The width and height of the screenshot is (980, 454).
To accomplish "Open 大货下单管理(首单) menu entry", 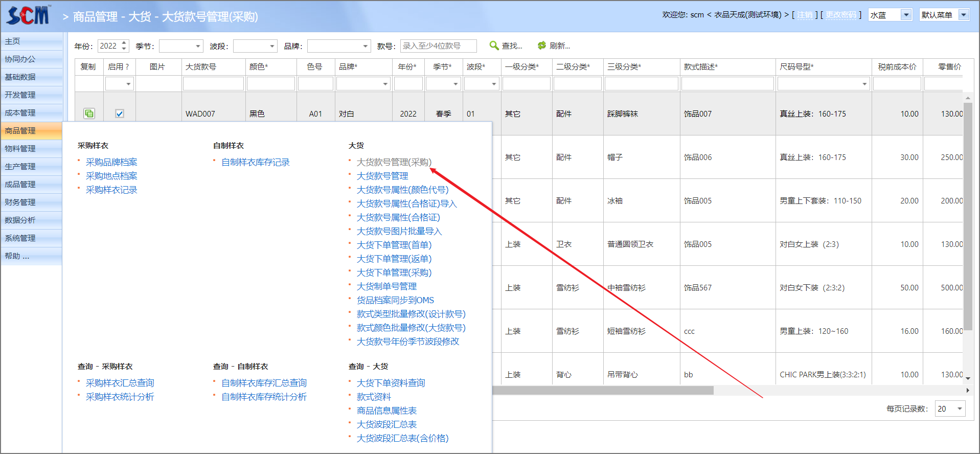I will point(394,245).
